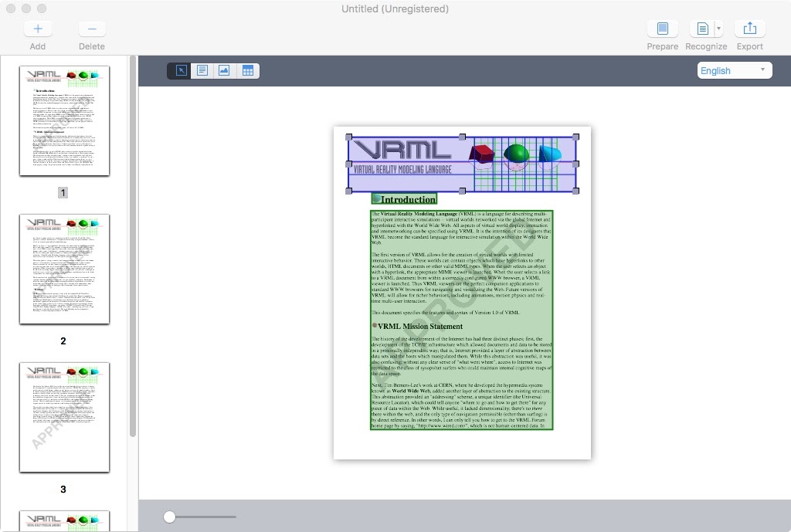The width and height of the screenshot is (791, 532).
Task: Click the bottom-left handle of blue selection
Action: (348, 191)
